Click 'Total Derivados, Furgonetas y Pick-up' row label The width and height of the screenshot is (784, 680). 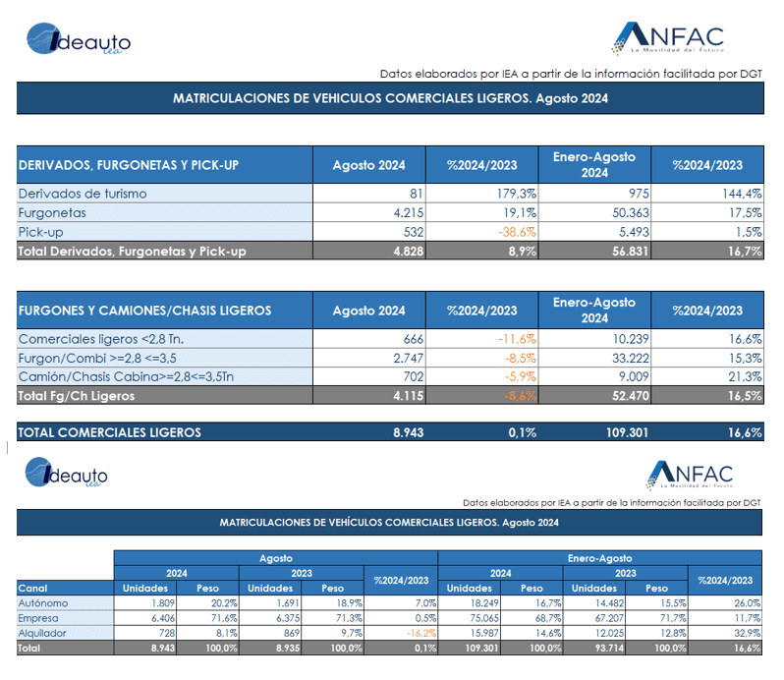click(x=132, y=251)
